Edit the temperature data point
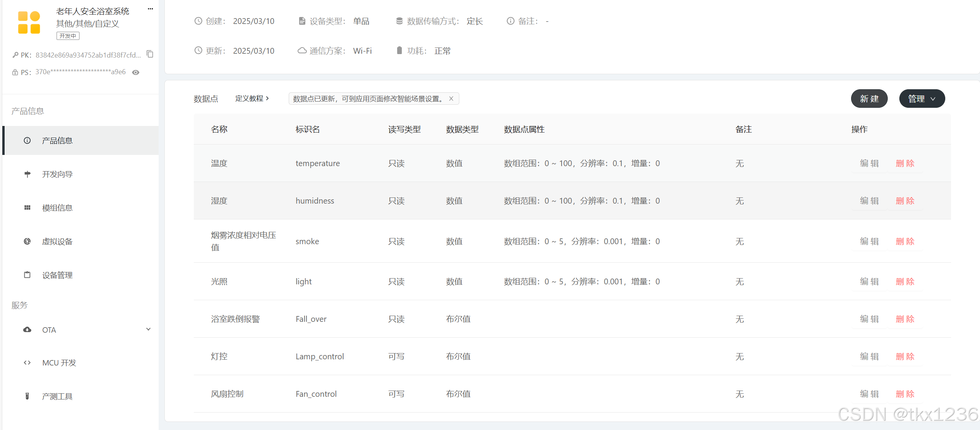 [869, 163]
